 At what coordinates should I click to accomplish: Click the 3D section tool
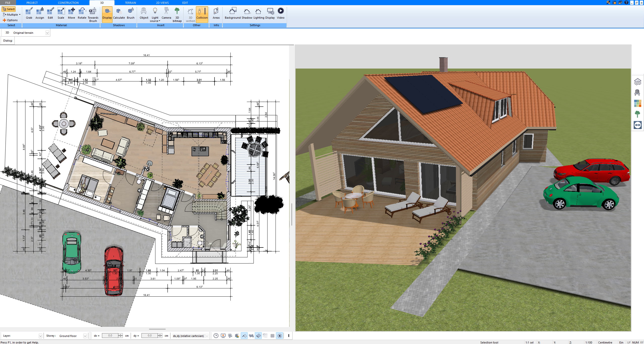click(x=190, y=15)
